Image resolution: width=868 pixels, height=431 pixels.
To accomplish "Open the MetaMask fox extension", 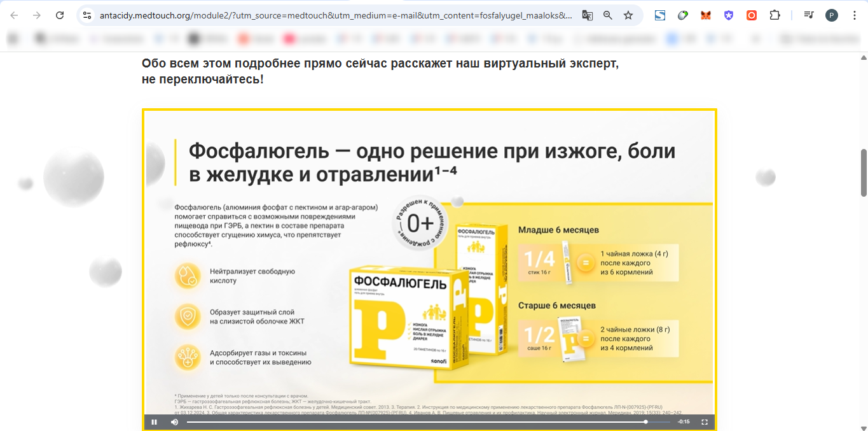I will pos(706,15).
